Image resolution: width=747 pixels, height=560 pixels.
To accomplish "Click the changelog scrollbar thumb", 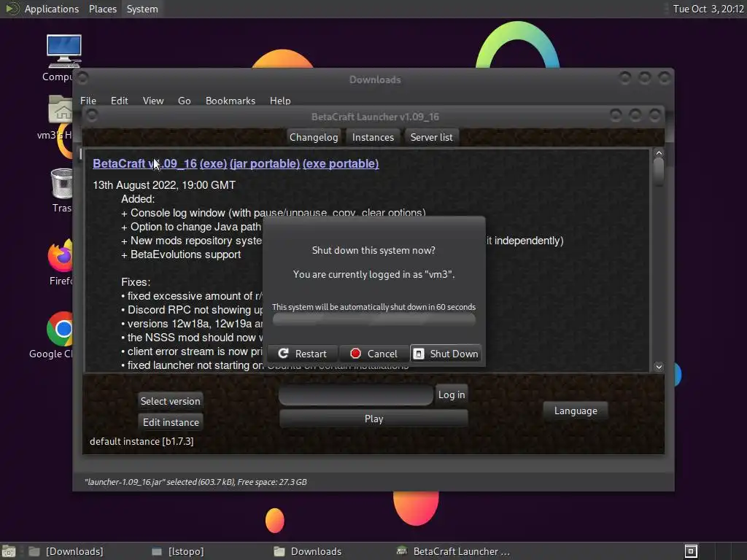I will [659, 172].
